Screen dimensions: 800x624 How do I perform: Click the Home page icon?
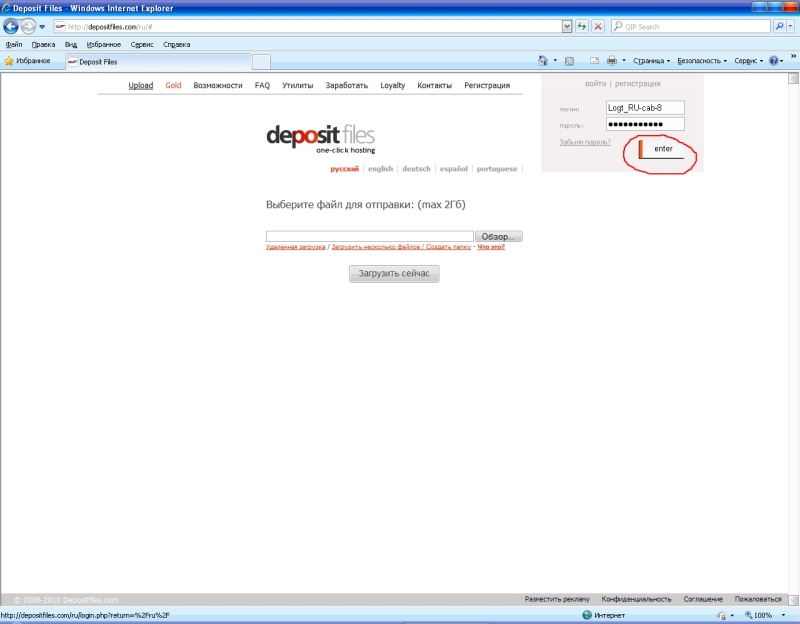coord(543,61)
